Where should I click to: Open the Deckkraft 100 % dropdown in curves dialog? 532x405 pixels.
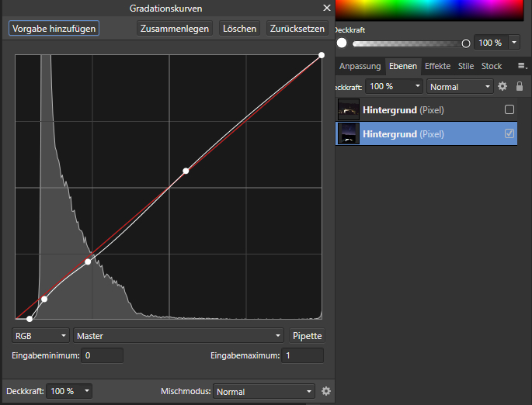click(69, 391)
